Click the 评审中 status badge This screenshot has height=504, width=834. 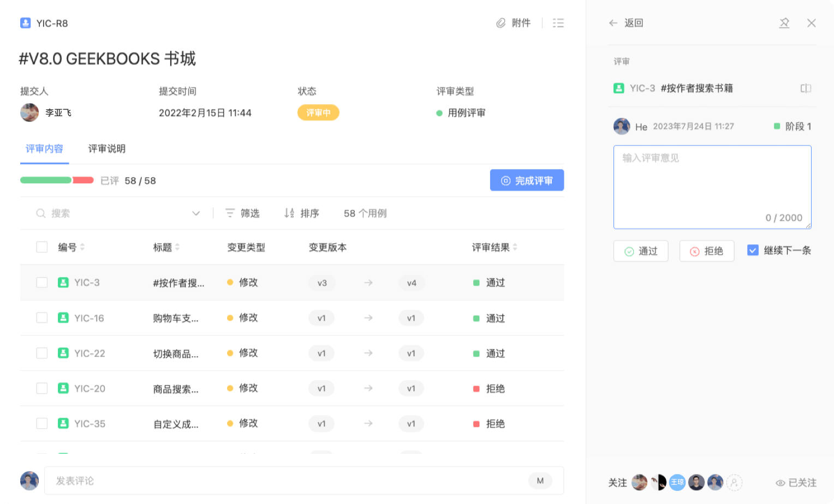(318, 112)
